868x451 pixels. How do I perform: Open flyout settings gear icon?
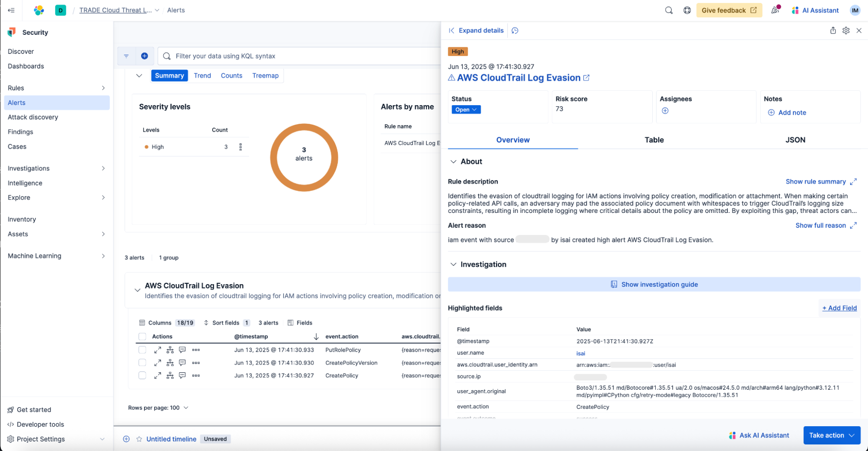click(846, 30)
